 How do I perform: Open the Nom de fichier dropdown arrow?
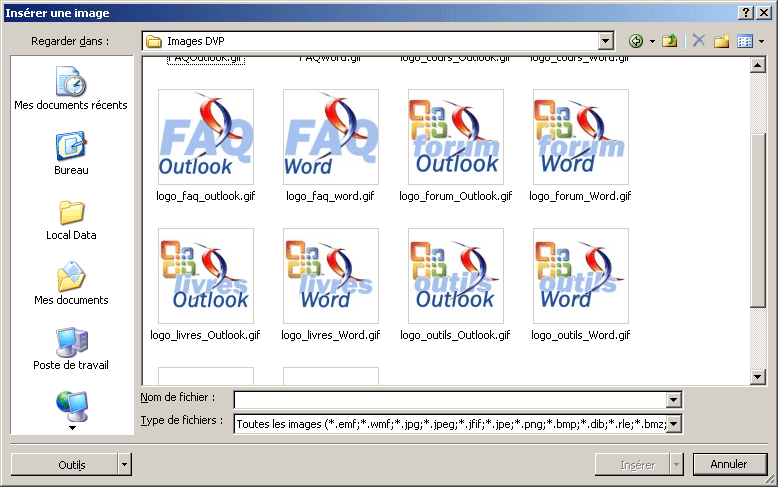click(674, 400)
